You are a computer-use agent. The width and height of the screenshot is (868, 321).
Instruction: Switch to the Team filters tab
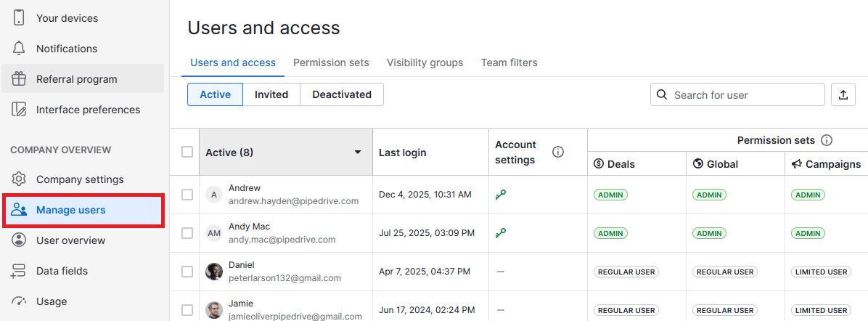click(x=509, y=62)
